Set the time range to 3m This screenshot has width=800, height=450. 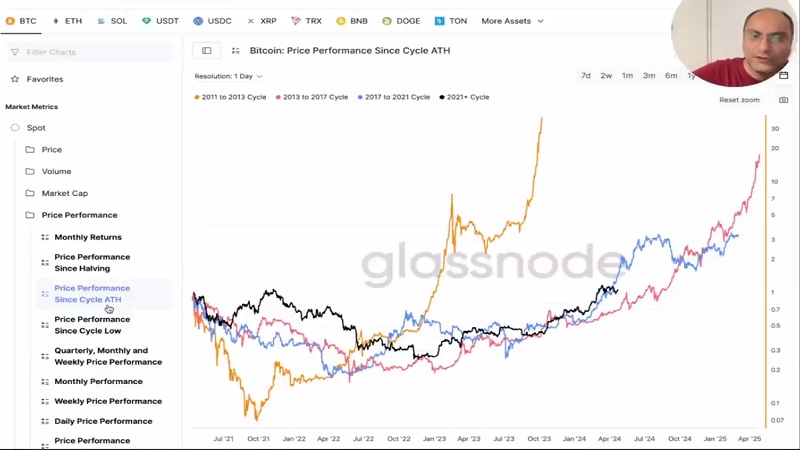tap(649, 76)
